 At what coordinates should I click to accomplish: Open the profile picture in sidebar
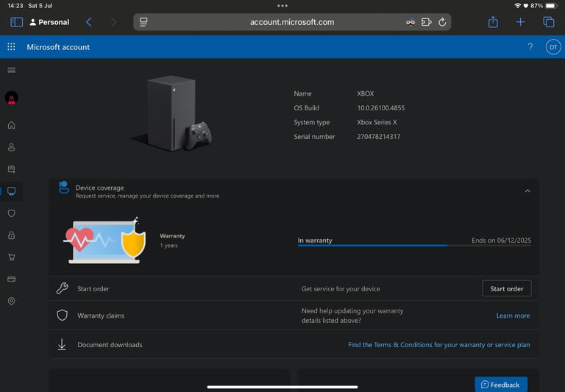(12, 98)
